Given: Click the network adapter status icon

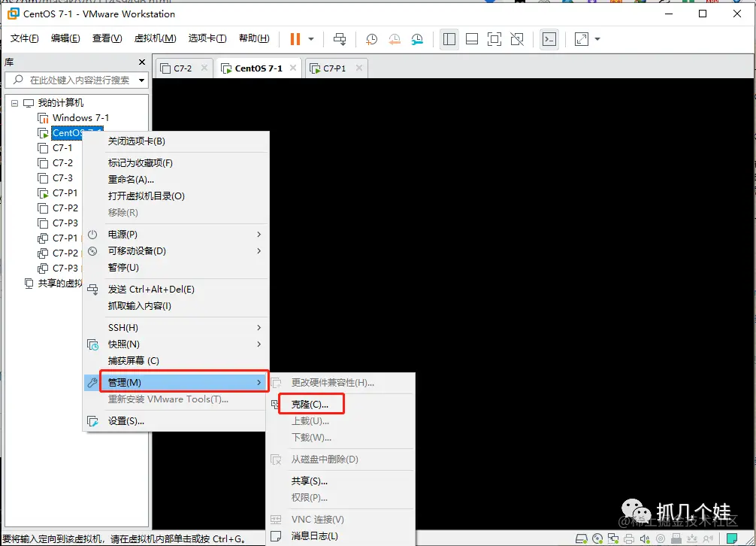Looking at the screenshot, I should pyautogui.click(x=613, y=538).
